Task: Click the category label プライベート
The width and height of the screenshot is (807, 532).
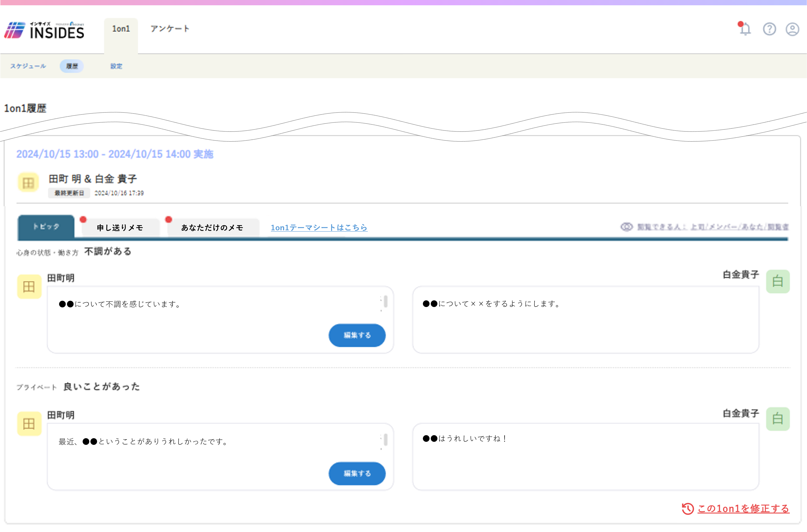Action: [36, 387]
